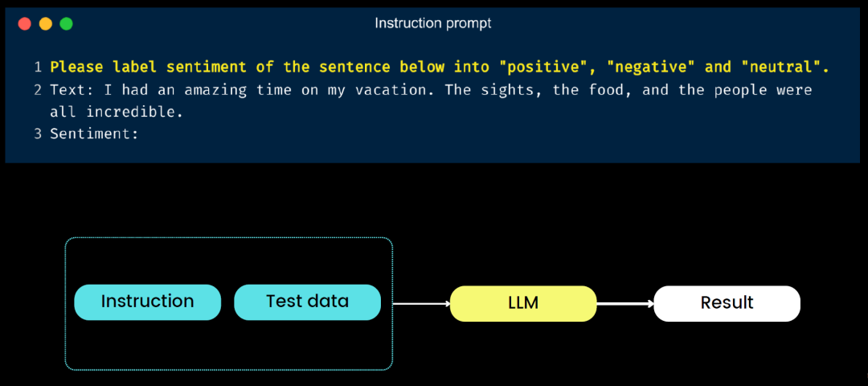Select line number 3 in the gutter
The height and width of the screenshot is (386, 868).
[x=38, y=134]
